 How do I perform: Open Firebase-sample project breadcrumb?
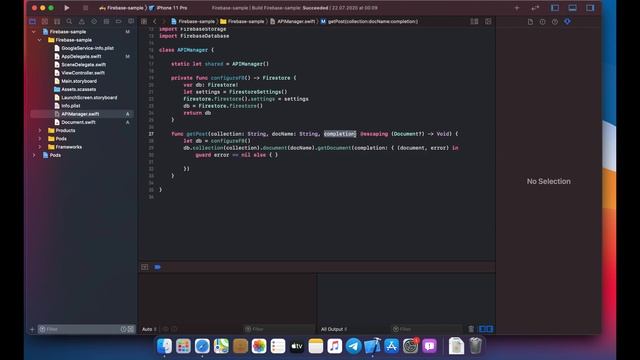(193, 22)
